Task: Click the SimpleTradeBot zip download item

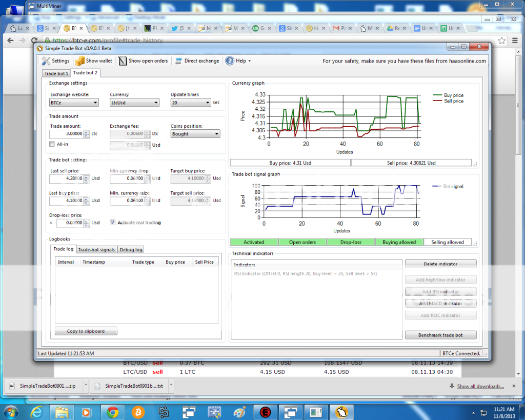Action: point(44,386)
